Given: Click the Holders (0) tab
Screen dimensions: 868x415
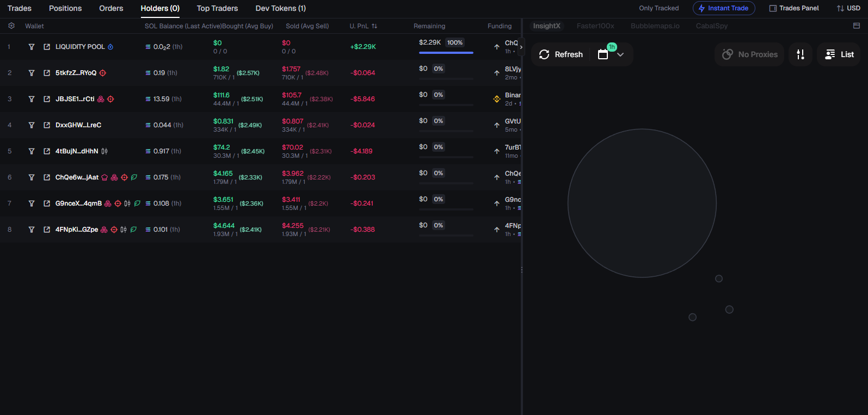Looking at the screenshot, I should (x=160, y=8).
